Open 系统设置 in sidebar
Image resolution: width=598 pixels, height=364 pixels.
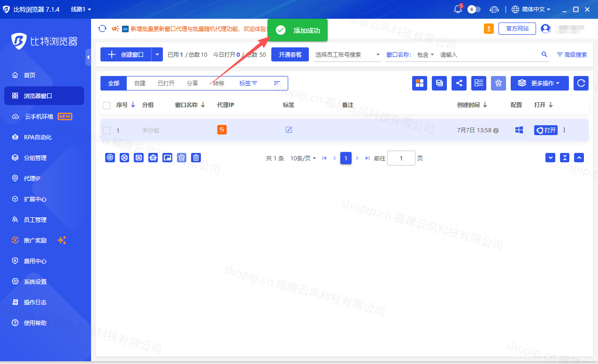pyautogui.click(x=44, y=281)
